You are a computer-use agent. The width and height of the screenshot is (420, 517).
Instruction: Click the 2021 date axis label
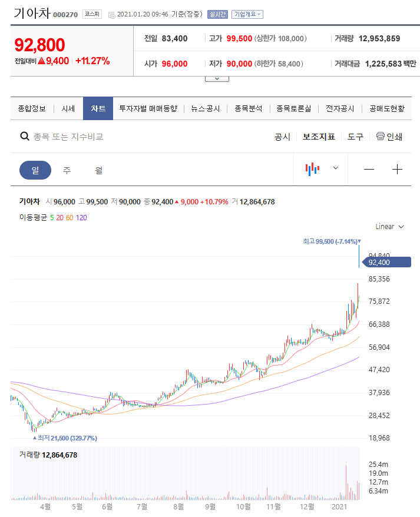339,507
